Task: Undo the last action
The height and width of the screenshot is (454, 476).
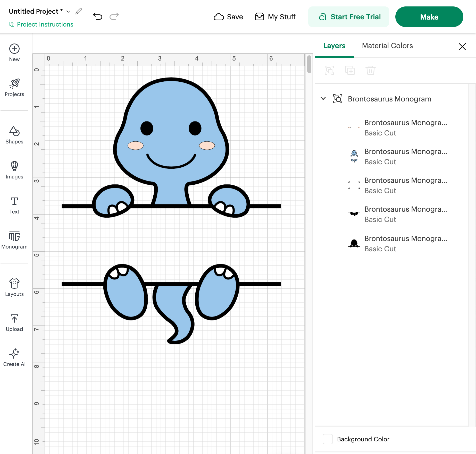Action: tap(98, 16)
